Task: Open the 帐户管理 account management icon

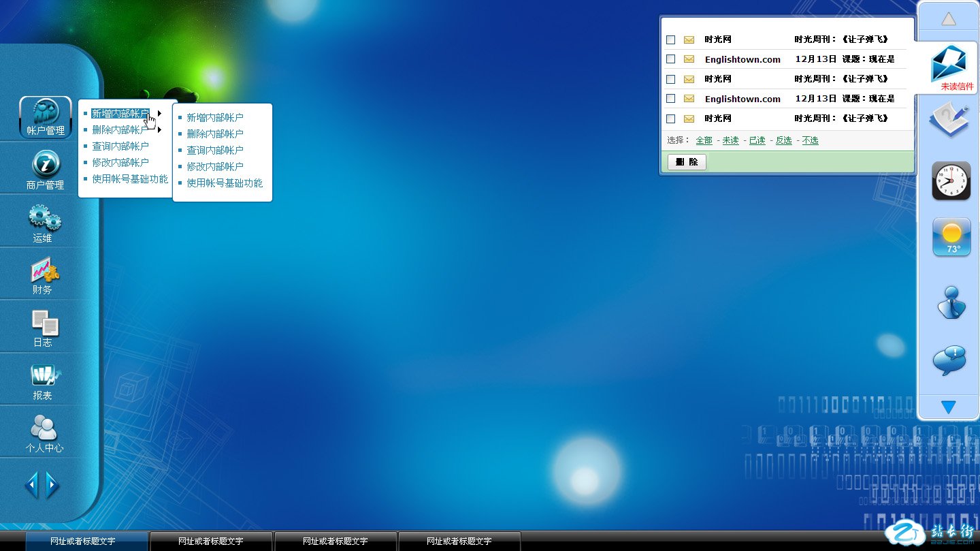Action: click(x=46, y=116)
